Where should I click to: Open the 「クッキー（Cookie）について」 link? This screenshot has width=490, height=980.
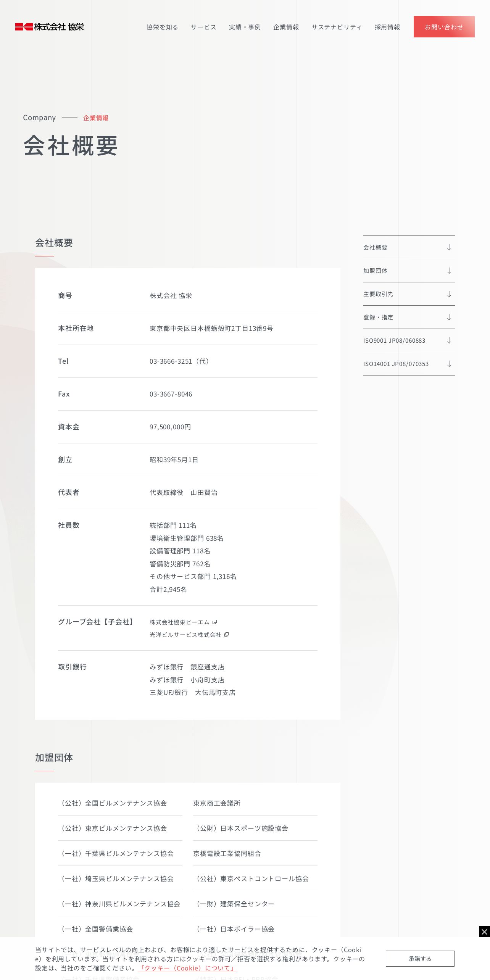187,968
